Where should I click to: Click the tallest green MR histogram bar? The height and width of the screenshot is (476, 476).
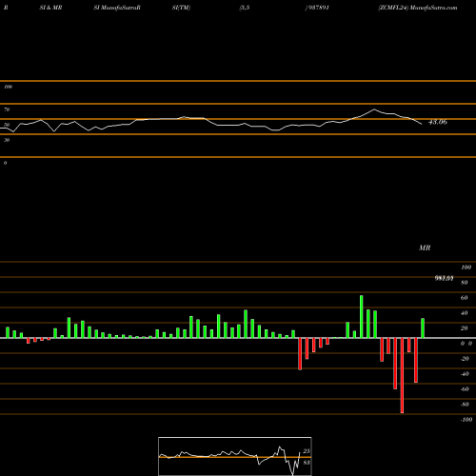(362, 317)
